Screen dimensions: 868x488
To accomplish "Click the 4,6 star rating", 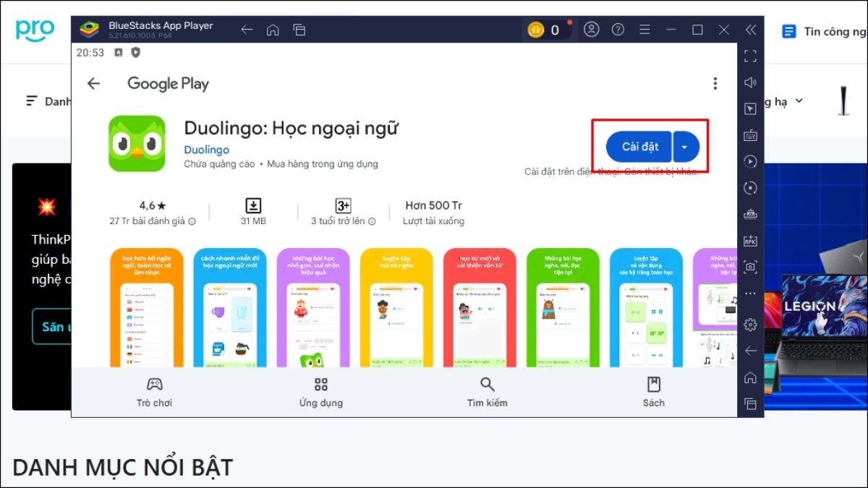I will click(152, 206).
